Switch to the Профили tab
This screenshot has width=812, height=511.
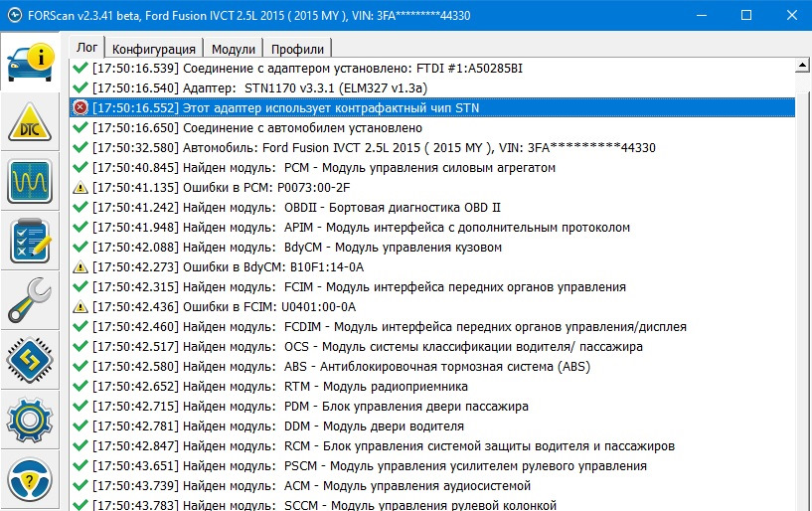tap(298, 50)
